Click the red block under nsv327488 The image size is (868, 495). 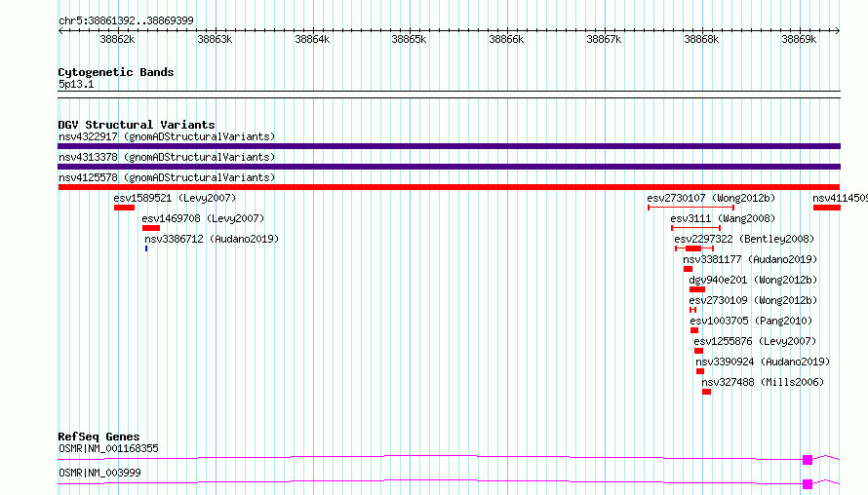(707, 392)
